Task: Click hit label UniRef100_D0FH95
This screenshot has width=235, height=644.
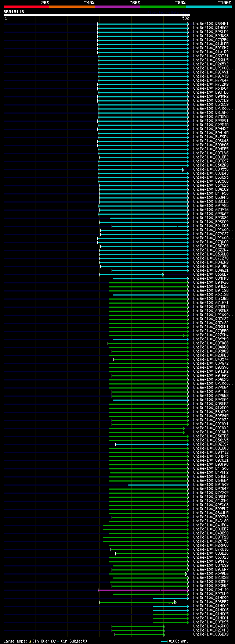Action: pyautogui.click(x=211, y=622)
